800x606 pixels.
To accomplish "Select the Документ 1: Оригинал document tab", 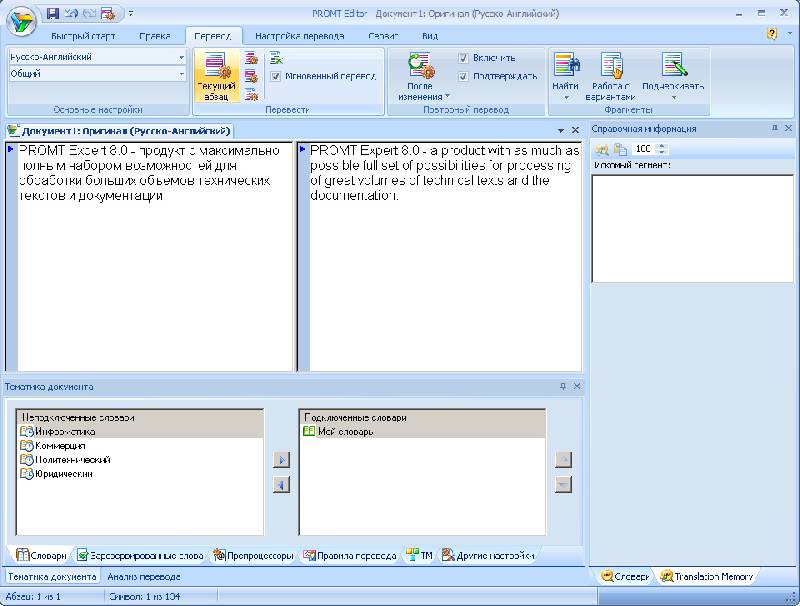I will click(x=120, y=131).
